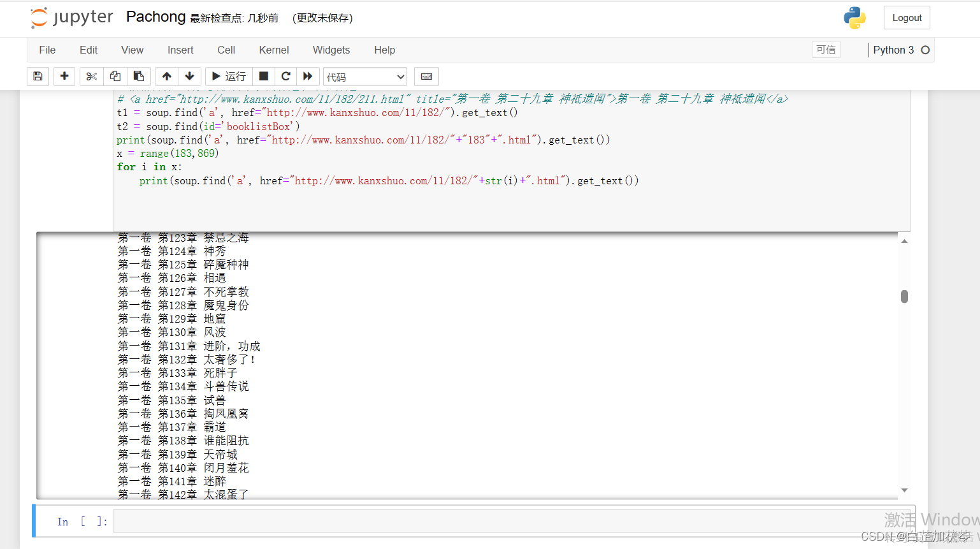This screenshot has width=980, height=549.
Task: Click output line 第142章 太混蛋了
Action: pyautogui.click(x=184, y=494)
